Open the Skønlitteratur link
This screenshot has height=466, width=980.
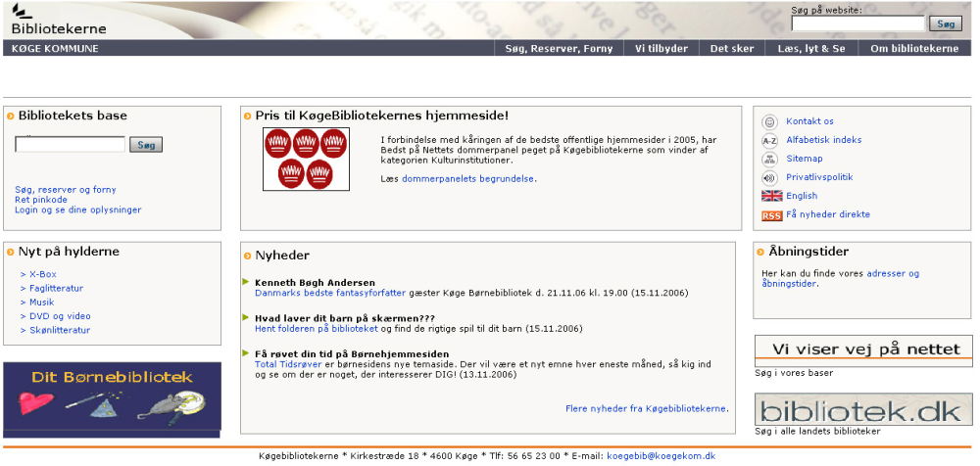(60, 331)
